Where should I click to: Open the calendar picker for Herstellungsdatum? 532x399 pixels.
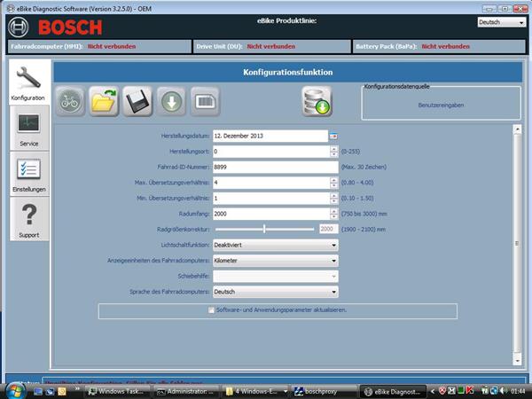coord(333,136)
